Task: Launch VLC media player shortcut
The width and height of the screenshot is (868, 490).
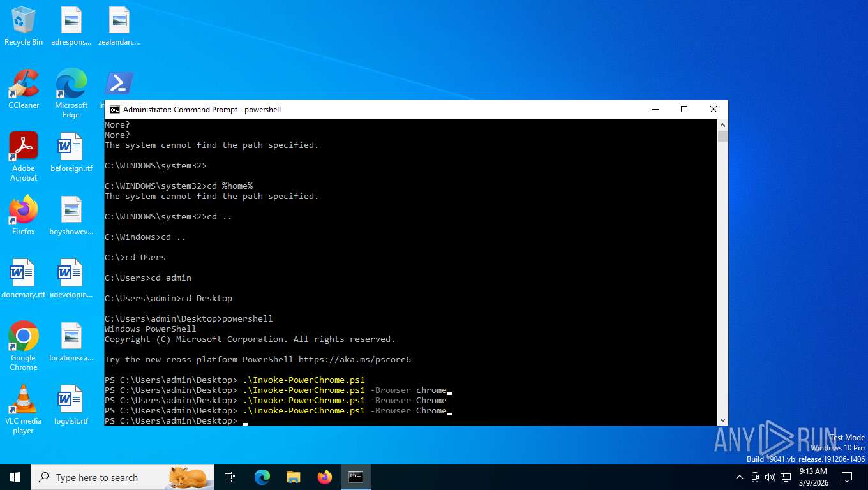Action: [x=24, y=409]
